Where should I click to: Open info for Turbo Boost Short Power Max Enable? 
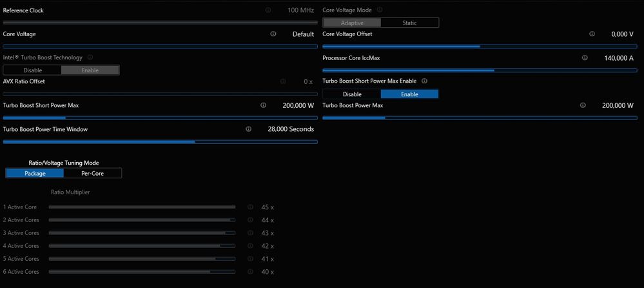pyautogui.click(x=424, y=81)
